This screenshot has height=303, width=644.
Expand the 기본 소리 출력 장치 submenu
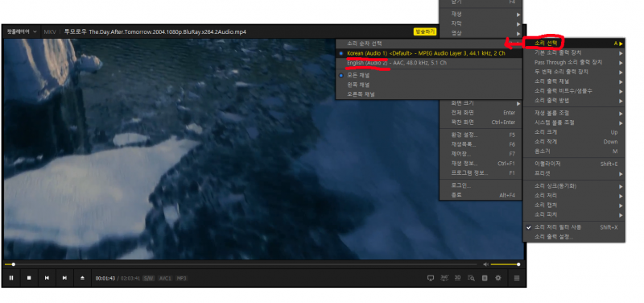(x=574, y=52)
